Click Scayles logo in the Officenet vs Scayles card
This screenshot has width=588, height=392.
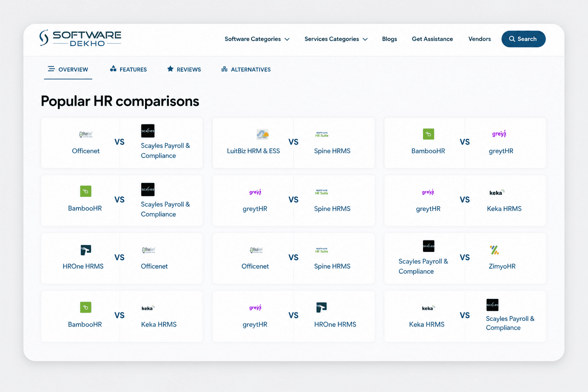tap(148, 131)
